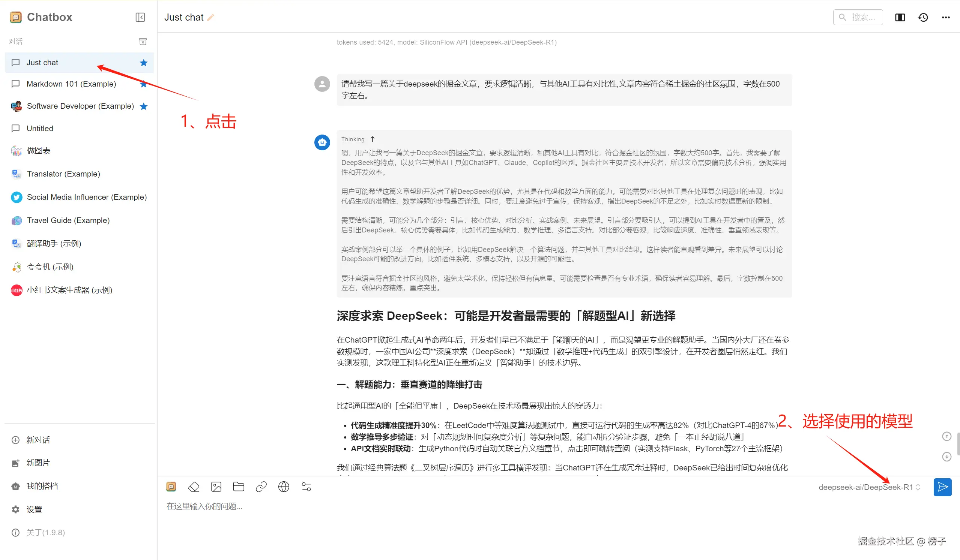The image size is (960, 560).
Task: Click the 深度求索 DeepSeek article heading
Action: point(506,316)
